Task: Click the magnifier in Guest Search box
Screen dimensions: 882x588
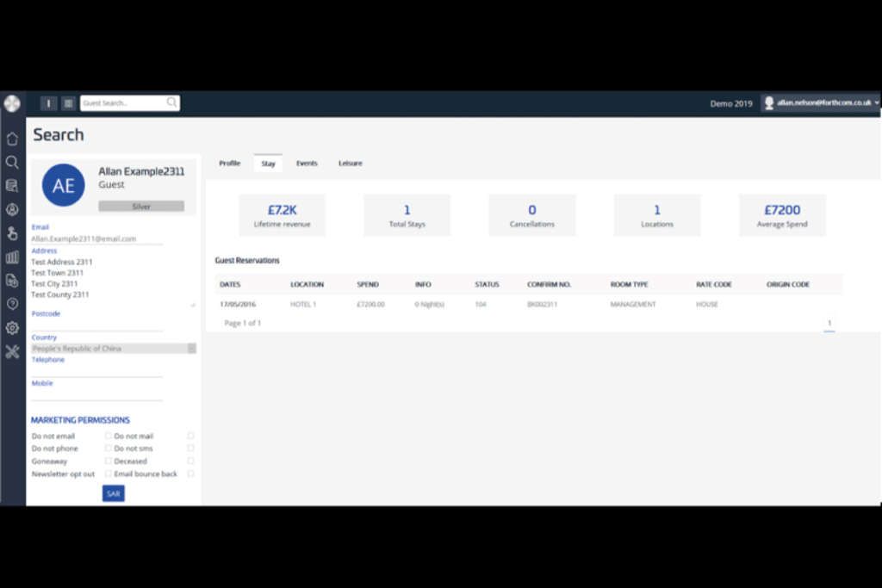Action: click(x=171, y=102)
